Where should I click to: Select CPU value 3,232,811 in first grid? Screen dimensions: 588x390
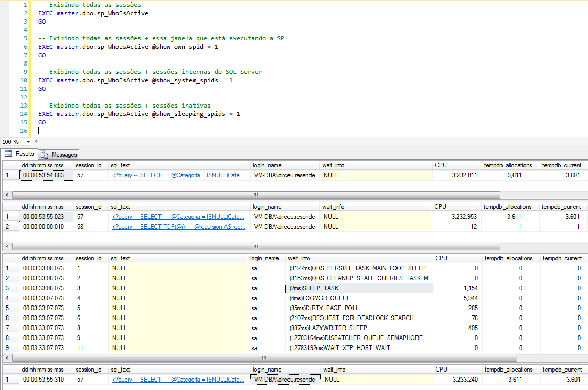457,175
